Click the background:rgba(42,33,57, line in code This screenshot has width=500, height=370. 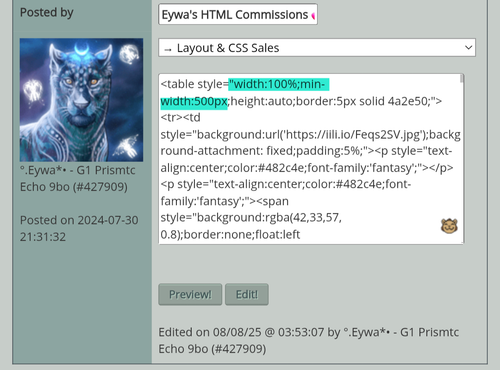[251, 218]
